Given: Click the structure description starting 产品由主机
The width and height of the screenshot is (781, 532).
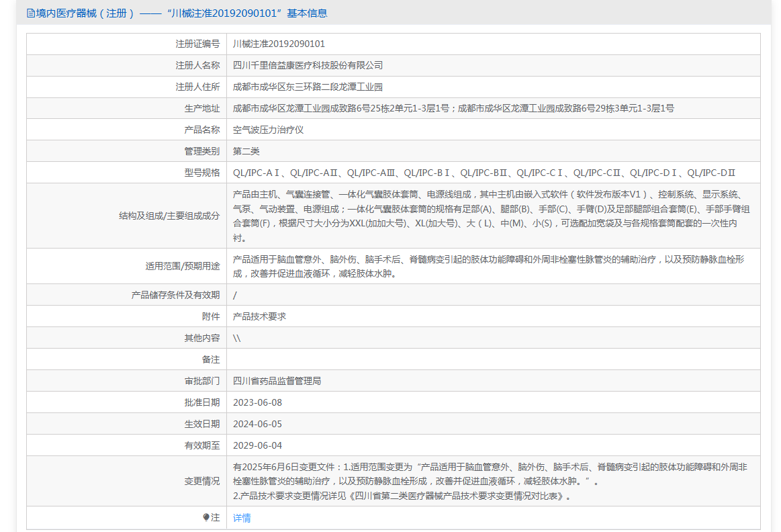Looking at the screenshot, I should [x=491, y=216].
